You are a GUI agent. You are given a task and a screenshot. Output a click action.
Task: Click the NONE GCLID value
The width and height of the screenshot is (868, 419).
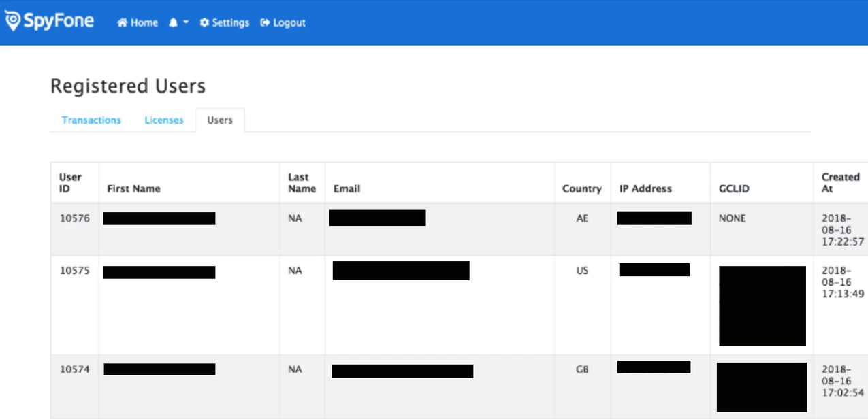click(x=733, y=219)
